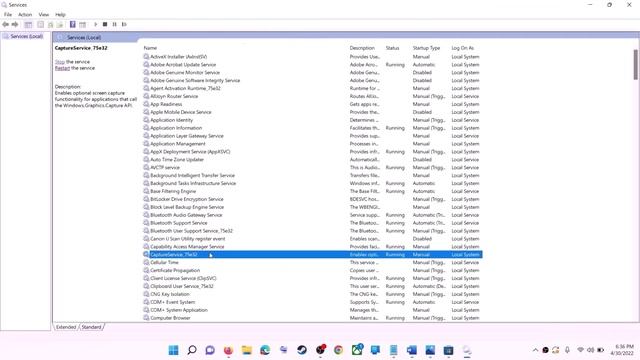Click the service icon beside Block Level Backup Engine
The height and width of the screenshot is (360, 640).
[146, 207]
